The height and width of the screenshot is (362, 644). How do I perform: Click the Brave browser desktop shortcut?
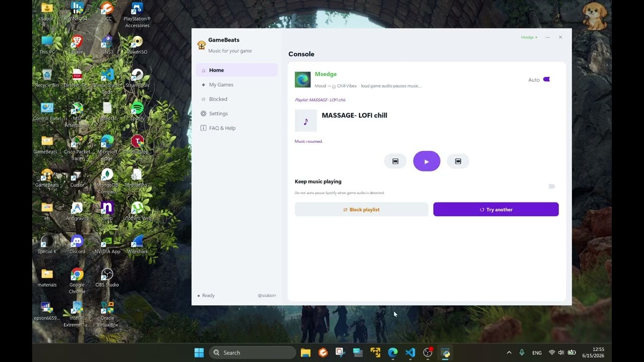77,45
